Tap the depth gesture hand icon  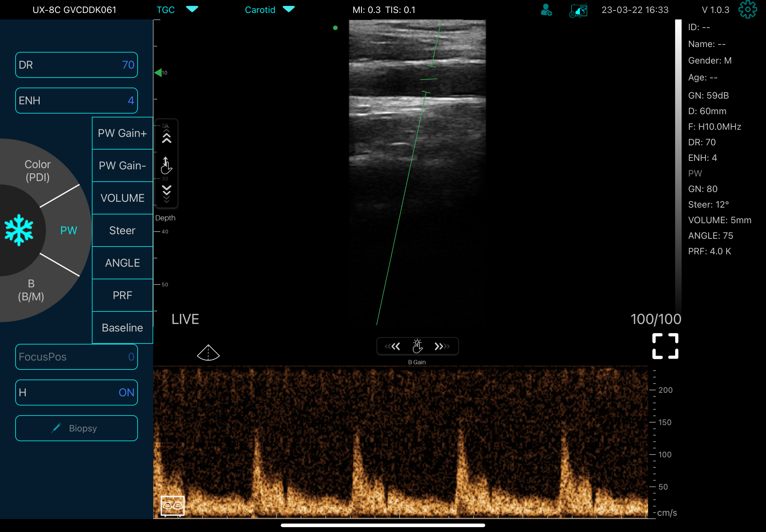click(166, 165)
